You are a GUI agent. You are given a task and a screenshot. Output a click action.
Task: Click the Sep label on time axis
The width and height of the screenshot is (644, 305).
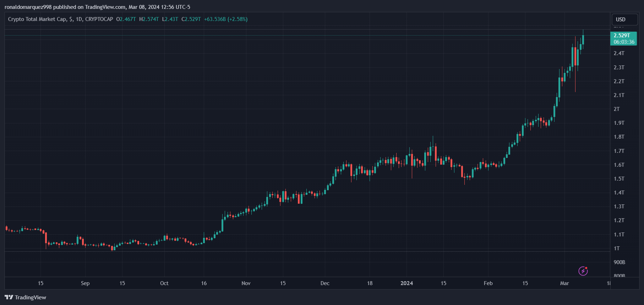click(85, 283)
